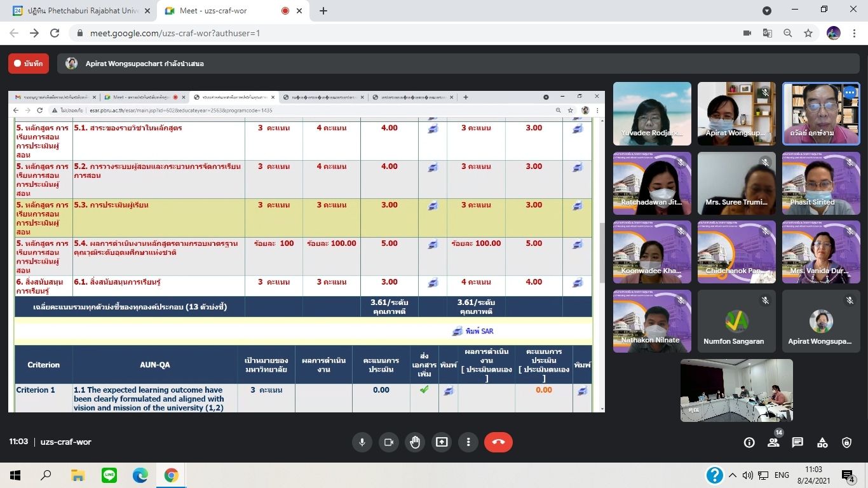The width and height of the screenshot is (868, 488).
Task: Show hidden system tray icons
Action: tap(733, 475)
